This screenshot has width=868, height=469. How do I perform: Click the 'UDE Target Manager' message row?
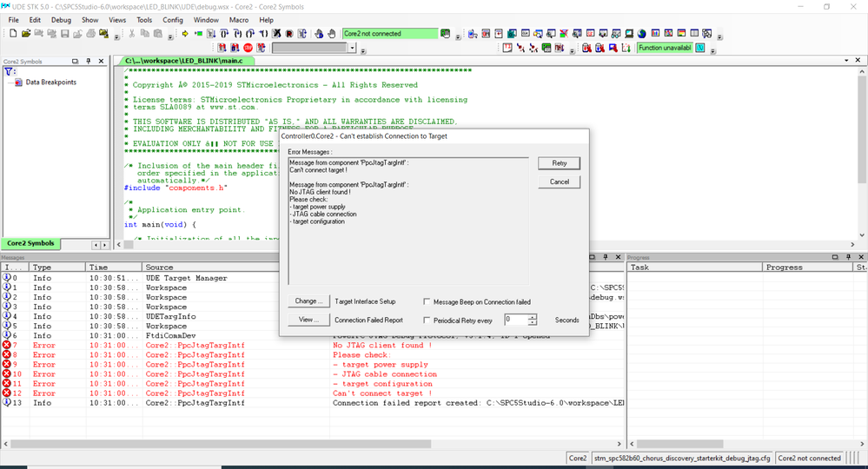click(312, 278)
